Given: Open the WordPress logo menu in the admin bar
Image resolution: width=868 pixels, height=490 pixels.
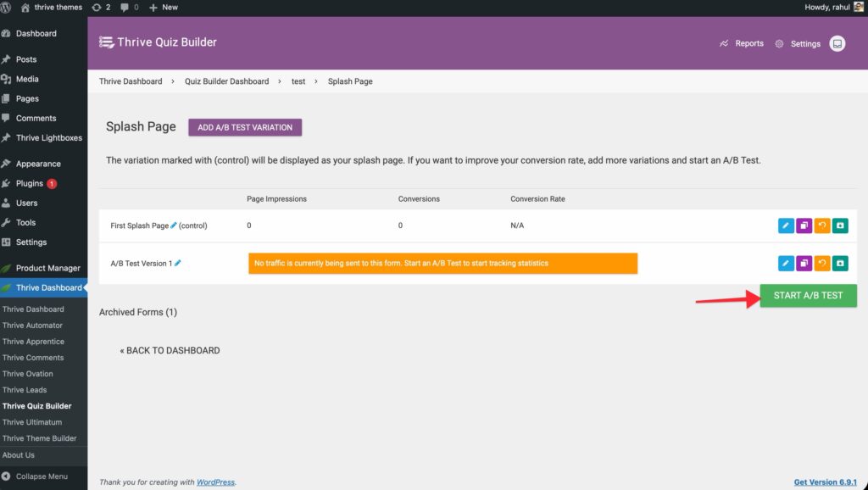Looking at the screenshot, I should point(10,7).
